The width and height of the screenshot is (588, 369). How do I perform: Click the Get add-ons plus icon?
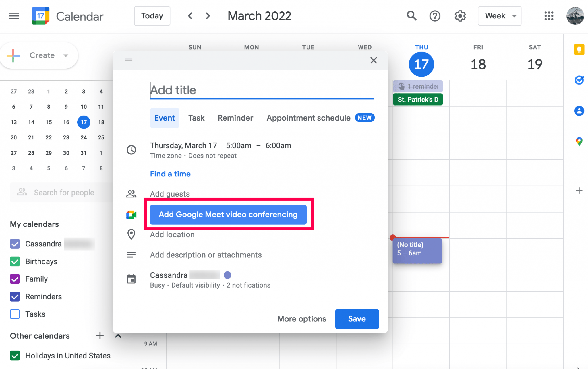pyautogui.click(x=579, y=191)
